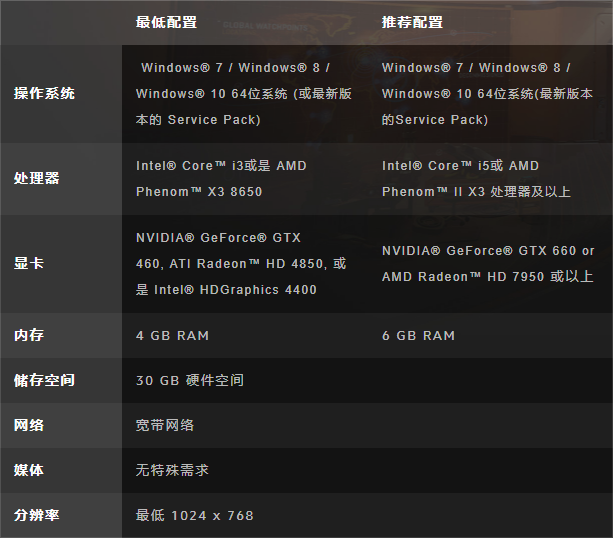The width and height of the screenshot is (613, 538).
Task: Click recommended OS text ending '的Service Pack)'
Action: click(487, 94)
